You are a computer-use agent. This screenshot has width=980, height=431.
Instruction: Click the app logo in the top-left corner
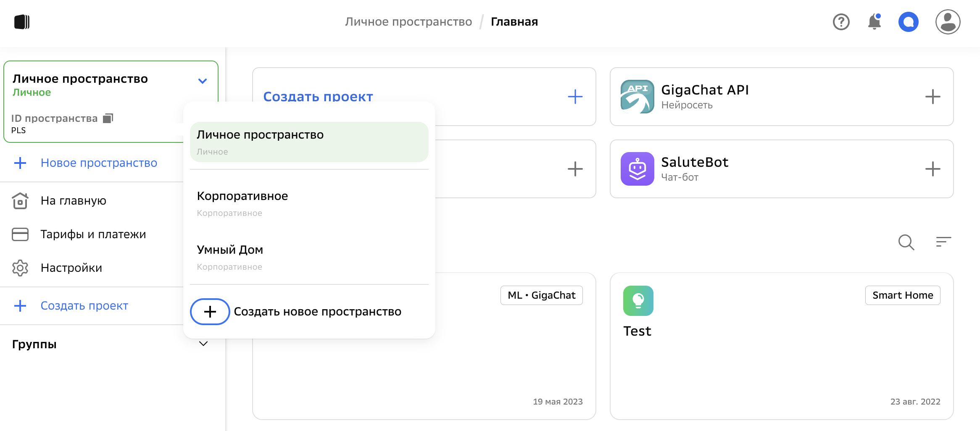[22, 22]
